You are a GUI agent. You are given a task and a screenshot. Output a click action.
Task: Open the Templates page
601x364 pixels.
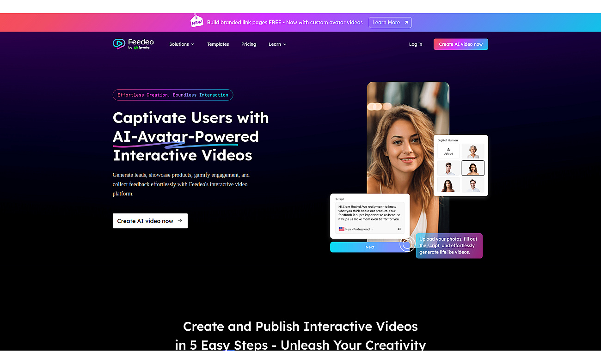point(218,44)
